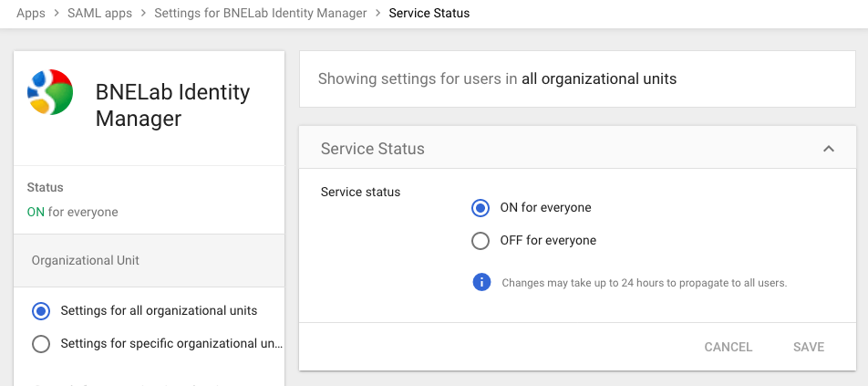
Task: Click the blue info icon
Action: coord(481,282)
